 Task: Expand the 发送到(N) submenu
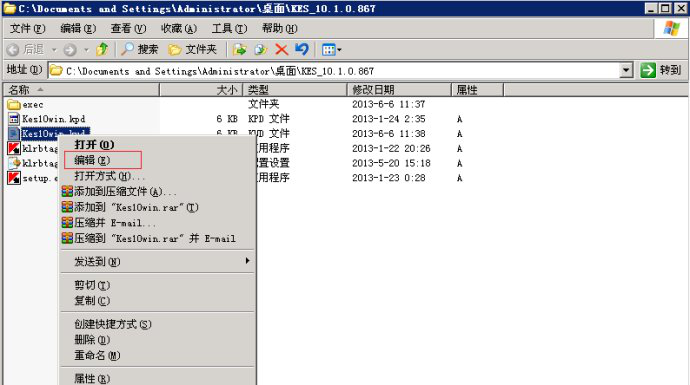pyautogui.click(x=157, y=261)
